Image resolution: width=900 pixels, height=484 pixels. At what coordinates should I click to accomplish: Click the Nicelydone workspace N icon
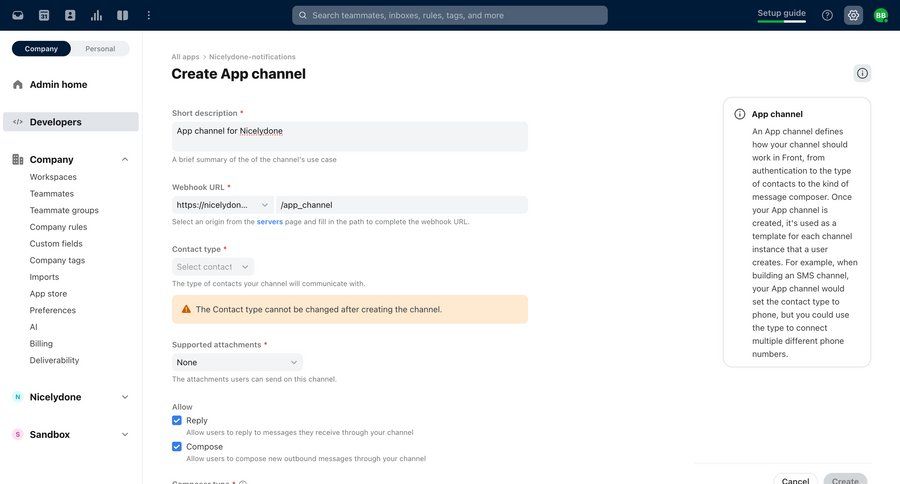click(18, 397)
